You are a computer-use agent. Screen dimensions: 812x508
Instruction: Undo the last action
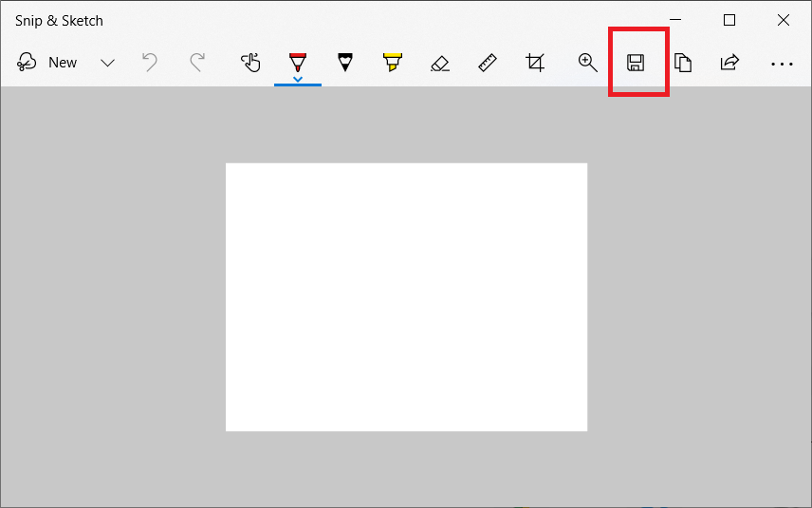(x=149, y=63)
